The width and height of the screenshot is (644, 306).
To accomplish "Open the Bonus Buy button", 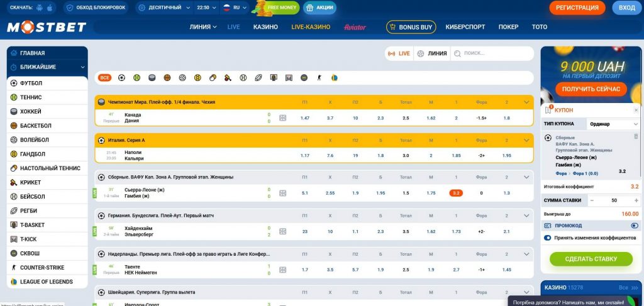I will pyautogui.click(x=411, y=27).
